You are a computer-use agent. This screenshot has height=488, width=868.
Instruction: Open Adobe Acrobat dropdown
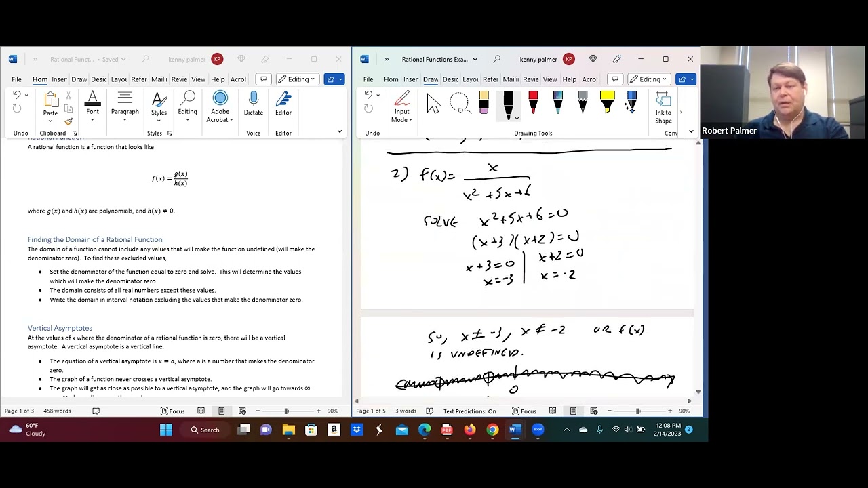(220, 107)
